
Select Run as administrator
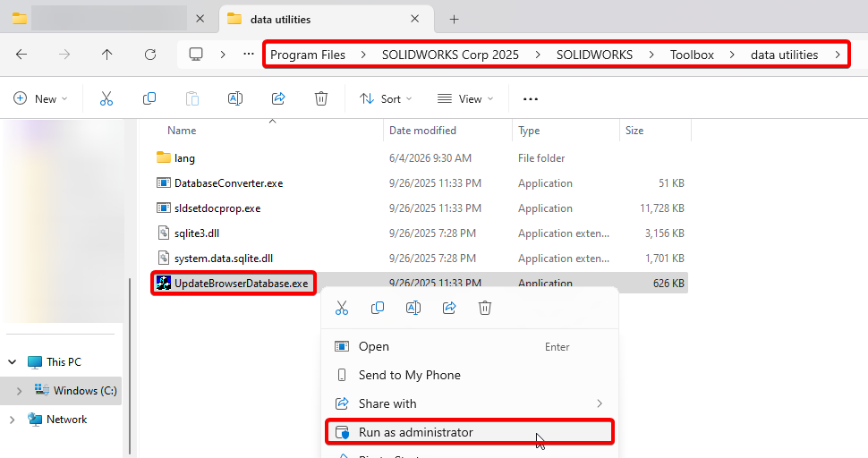(470, 432)
